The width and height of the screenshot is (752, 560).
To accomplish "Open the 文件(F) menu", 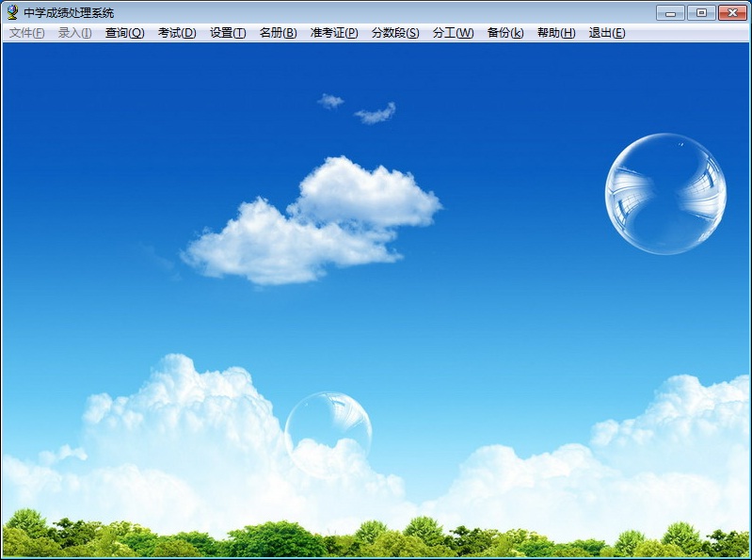I will pos(27,33).
